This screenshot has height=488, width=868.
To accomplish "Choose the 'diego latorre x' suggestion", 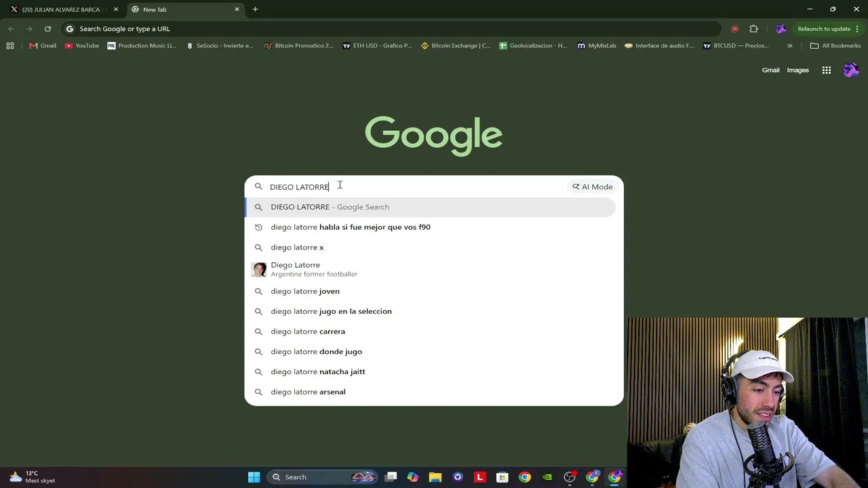I will coord(431,247).
